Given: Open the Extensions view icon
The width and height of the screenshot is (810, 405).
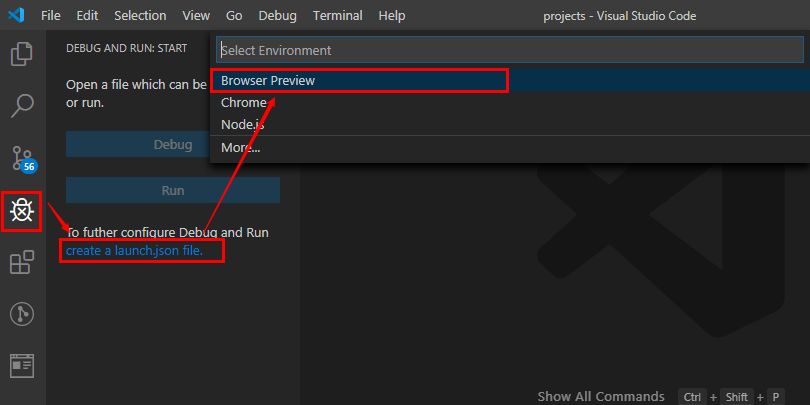Looking at the screenshot, I should pyautogui.click(x=22, y=262).
